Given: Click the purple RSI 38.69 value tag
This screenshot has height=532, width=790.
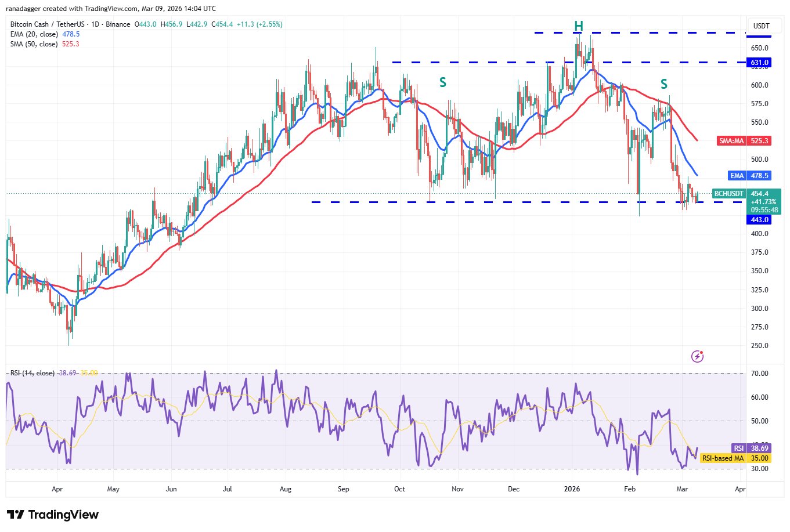Looking at the screenshot, I should tap(751, 448).
